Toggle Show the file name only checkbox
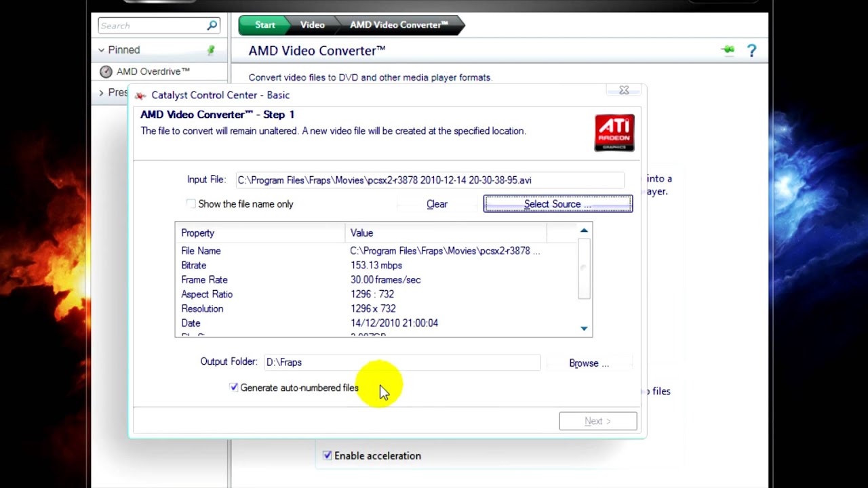Image resolution: width=868 pixels, height=488 pixels. [x=191, y=204]
